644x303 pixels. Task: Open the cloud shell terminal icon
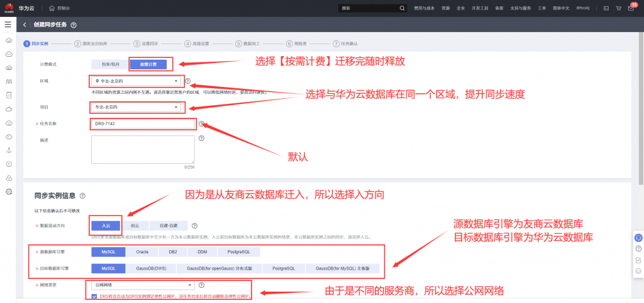[x=606, y=8]
